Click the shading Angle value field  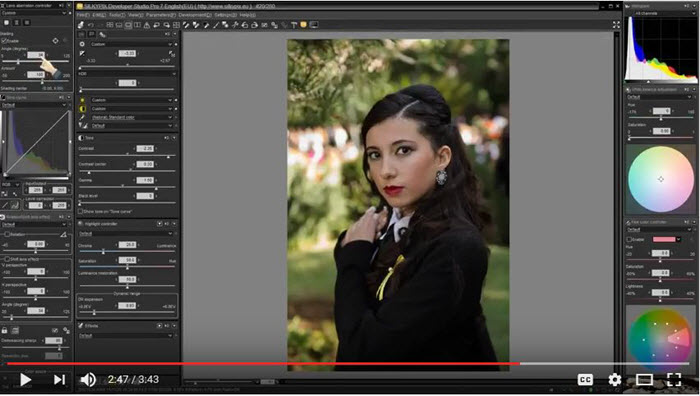[x=36, y=55]
